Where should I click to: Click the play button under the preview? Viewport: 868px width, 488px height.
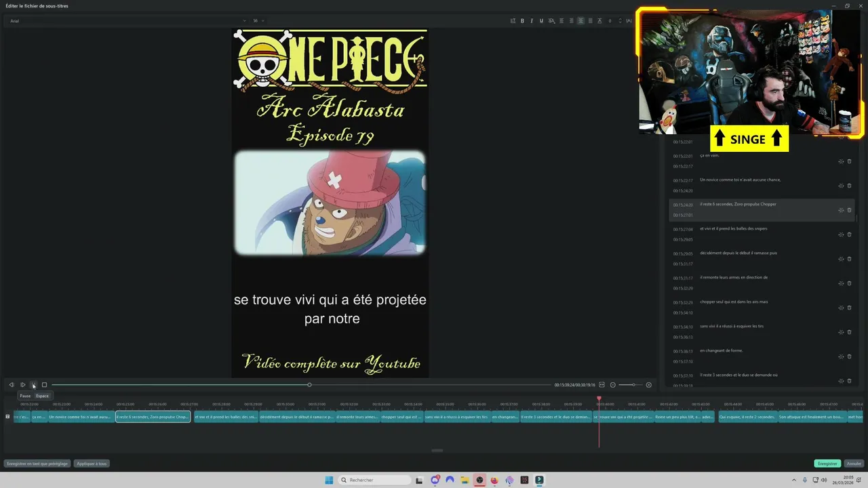pos(22,385)
